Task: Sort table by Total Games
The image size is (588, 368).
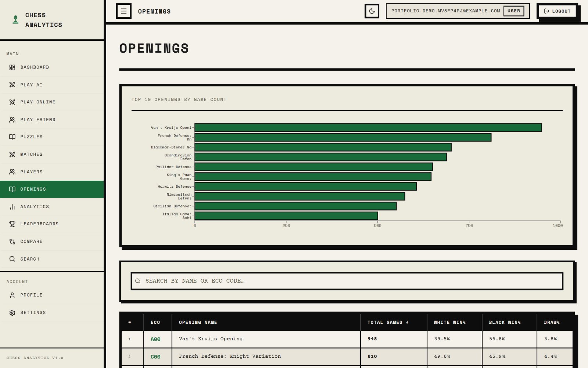Action: pyautogui.click(x=394, y=322)
